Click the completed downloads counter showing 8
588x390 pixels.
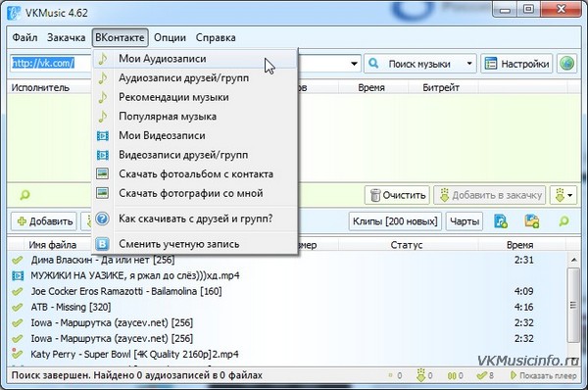(485, 375)
